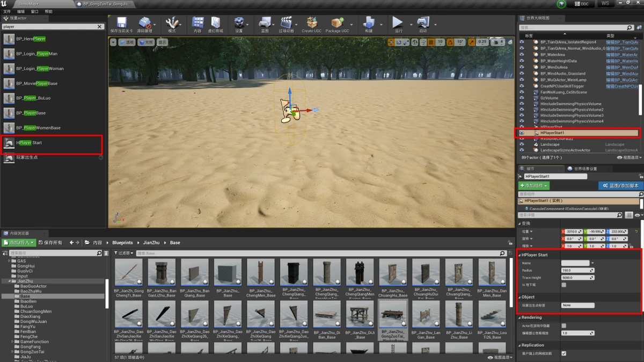Open the Source Control (源码管理) toolbar icon
This screenshot has height=362, width=644.
[x=145, y=23]
